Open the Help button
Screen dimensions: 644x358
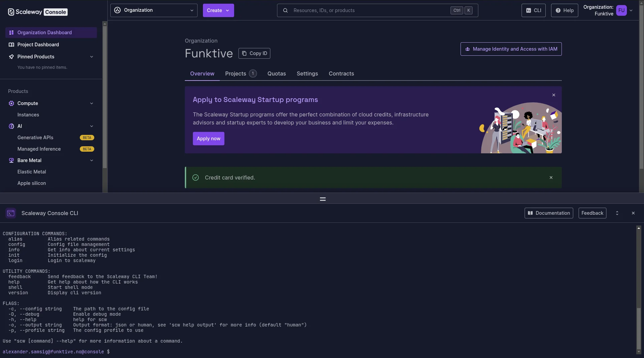tap(565, 10)
